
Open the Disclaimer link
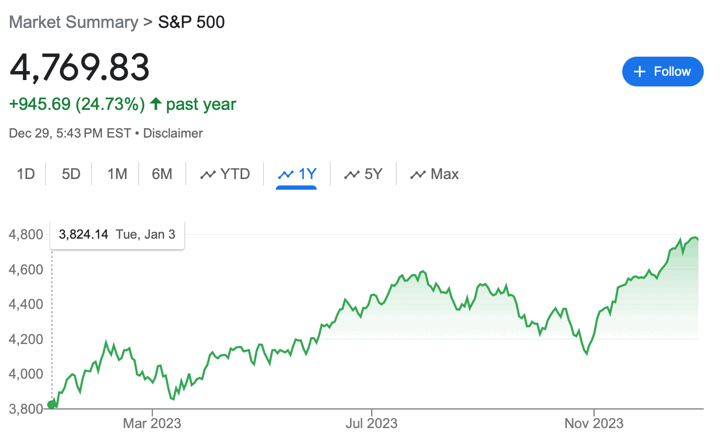coord(173,133)
